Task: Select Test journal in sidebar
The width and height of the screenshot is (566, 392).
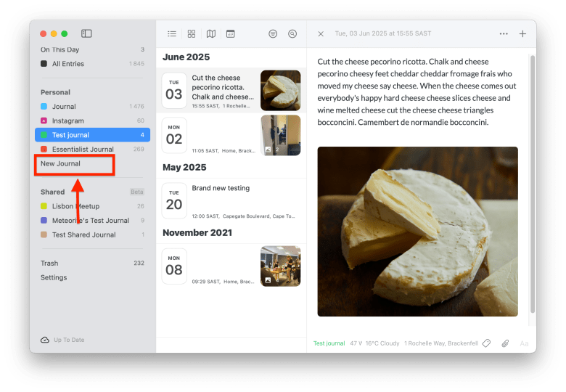Action: 92,134
